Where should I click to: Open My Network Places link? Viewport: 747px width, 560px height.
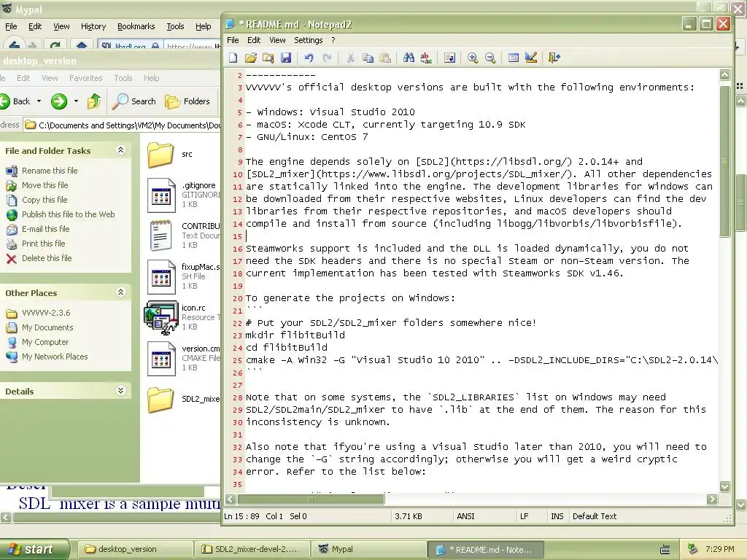point(55,357)
